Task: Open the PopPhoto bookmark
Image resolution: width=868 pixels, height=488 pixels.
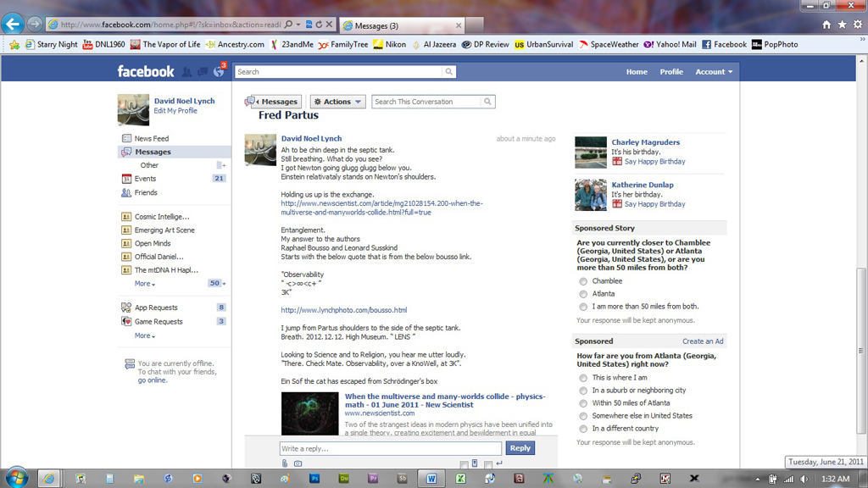Action: coord(775,45)
